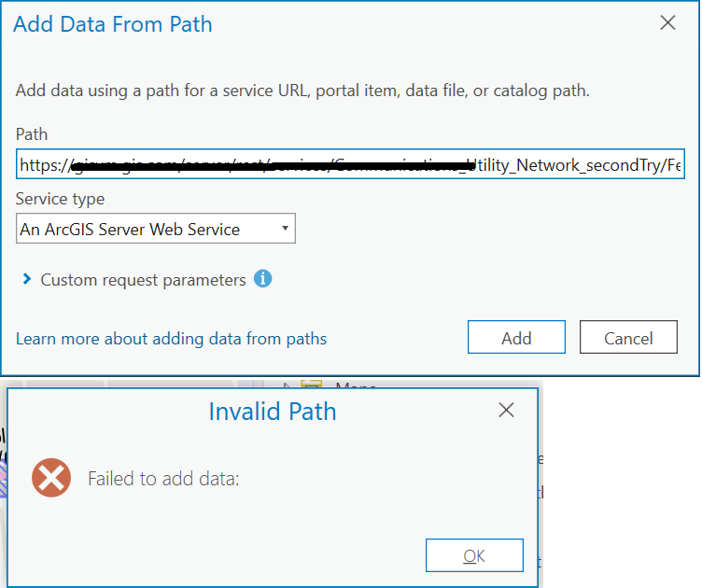Click into the Path URL field
Image resolution: width=702 pixels, height=588 pixels.
click(x=350, y=165)
